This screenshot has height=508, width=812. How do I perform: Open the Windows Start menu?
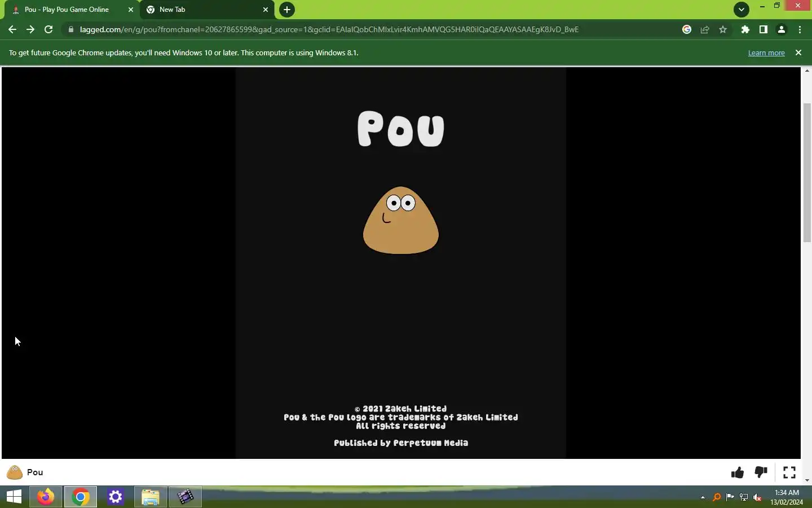coord(14,497)
